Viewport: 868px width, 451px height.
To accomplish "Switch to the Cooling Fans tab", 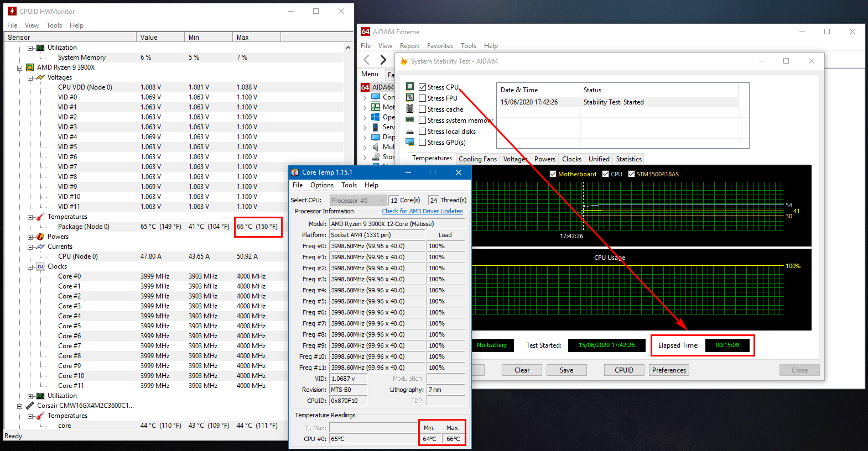I will pyautogui.click(x=477, y=159).
